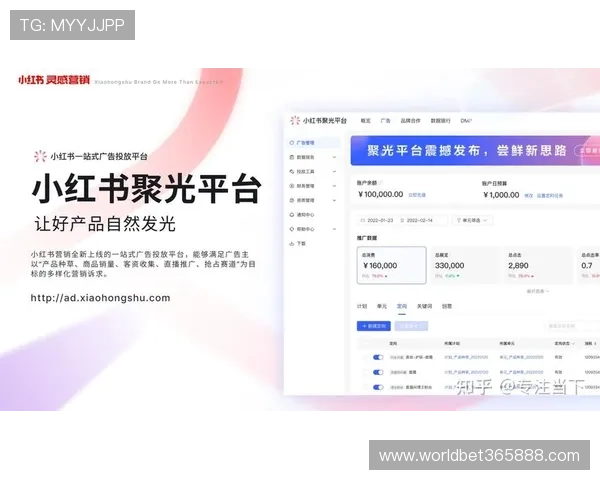Switch to the 创意 tab
The height and width of the screenshot is (480, 600).
pyautogui.click(x=447, y=306)
